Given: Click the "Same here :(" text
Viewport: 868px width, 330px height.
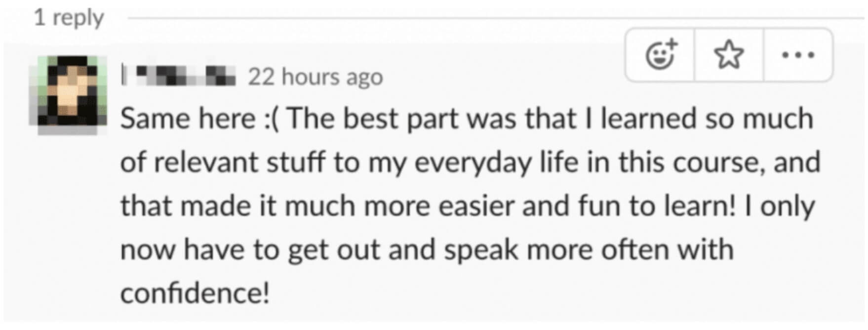Looking at the screenshot, I should pos(199,120).
